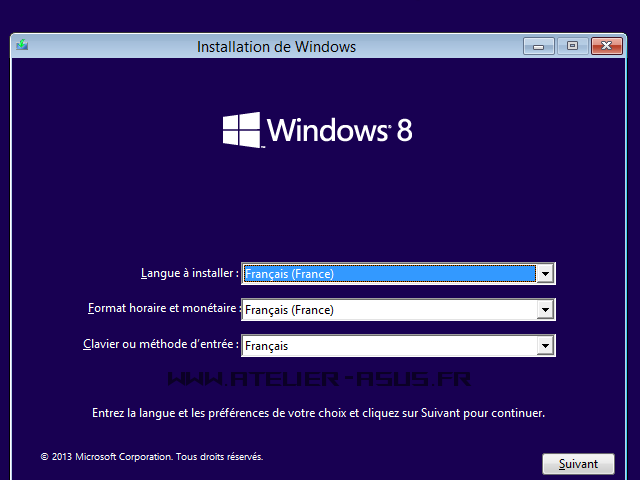Open the Clavier ou méthode d'entrée dropdown arrow
Screen dimensions: 640x480
pyautogui.click(x=545, y=346)
